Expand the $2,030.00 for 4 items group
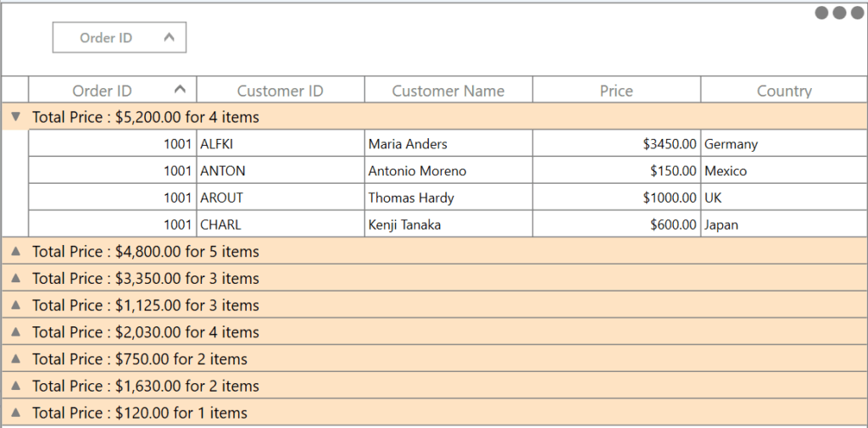Image resolution: width=868 pixels, height=428 pixels. 15,332
